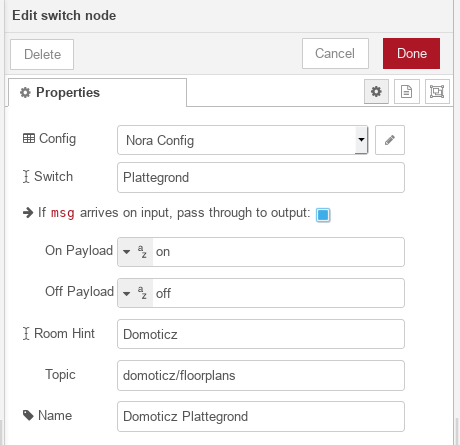Edit Nora Config with pencil icon
Image resolution: width=460 pixels, height=445 pixels.
point(390,140)
